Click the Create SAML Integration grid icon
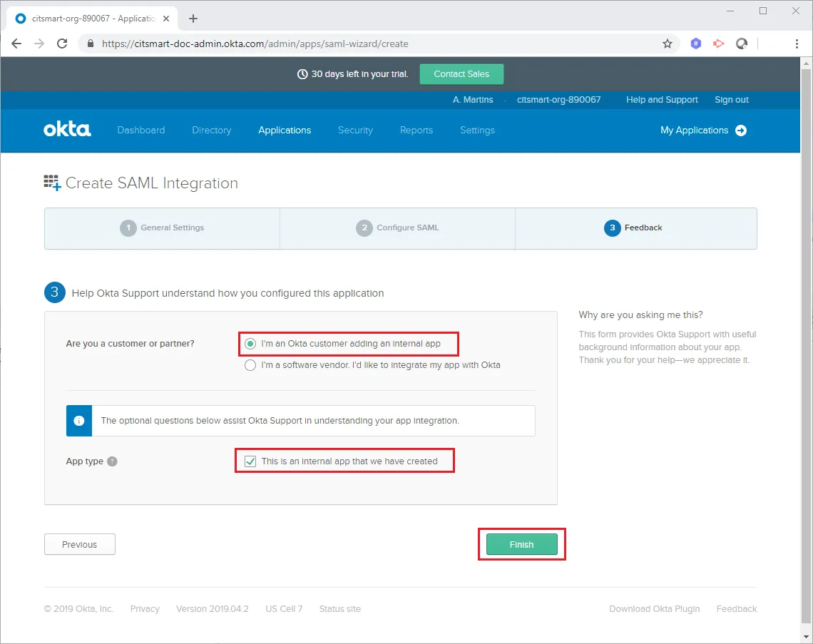Screen dimensions: 813x644 [52, 183]
